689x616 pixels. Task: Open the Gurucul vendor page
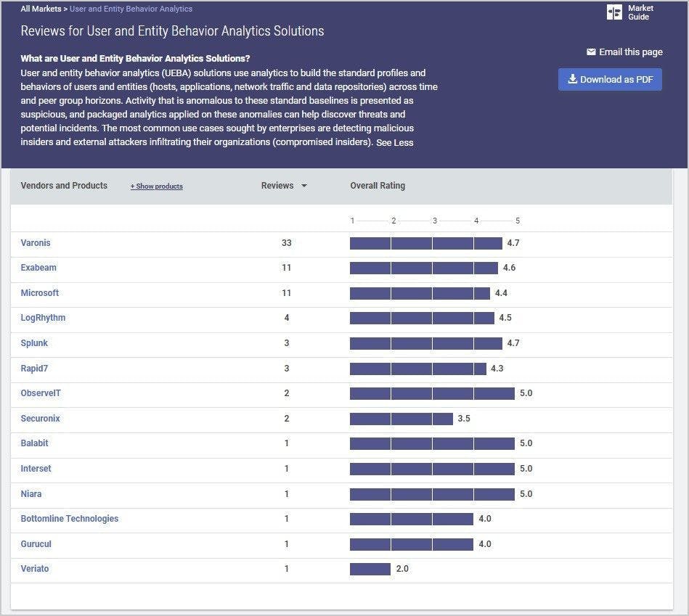pyautogui.click(x=36, y=544)
